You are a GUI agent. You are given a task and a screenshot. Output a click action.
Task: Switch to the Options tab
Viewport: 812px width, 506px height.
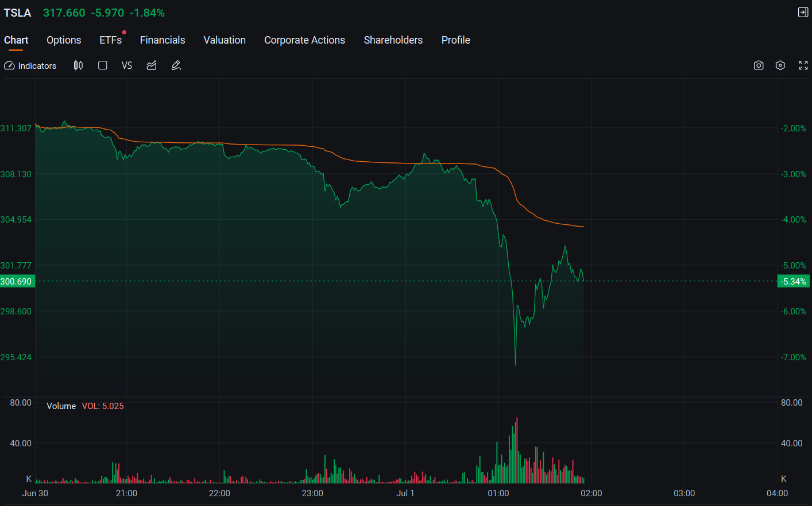[64, 40]
